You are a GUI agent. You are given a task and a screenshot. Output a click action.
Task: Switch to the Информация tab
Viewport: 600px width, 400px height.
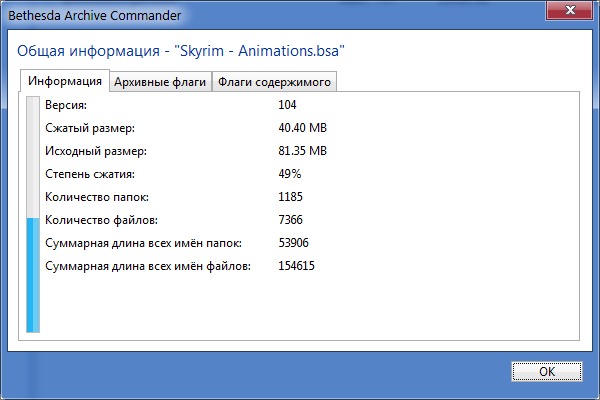pos(65,82)
